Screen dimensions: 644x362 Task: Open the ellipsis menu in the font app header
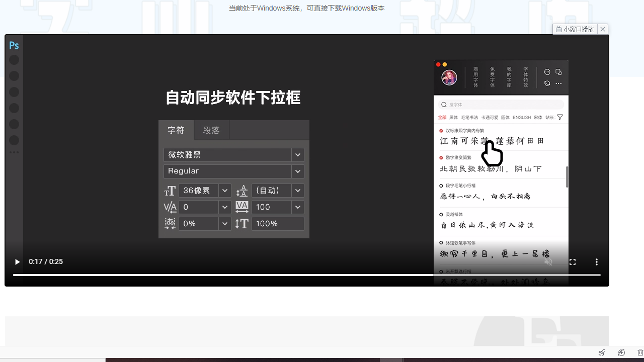click(558, 83)
